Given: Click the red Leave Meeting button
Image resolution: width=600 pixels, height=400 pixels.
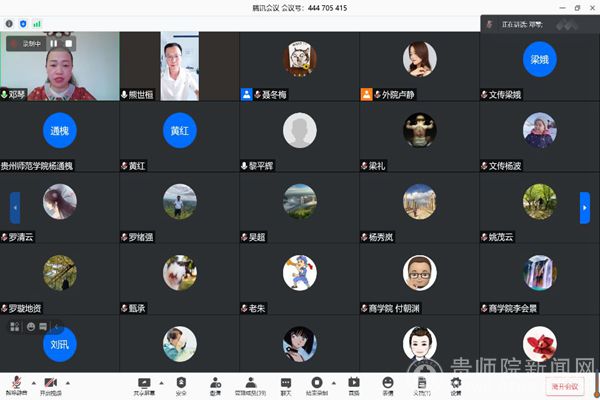Looking at the screenshot, I should 565,386.
